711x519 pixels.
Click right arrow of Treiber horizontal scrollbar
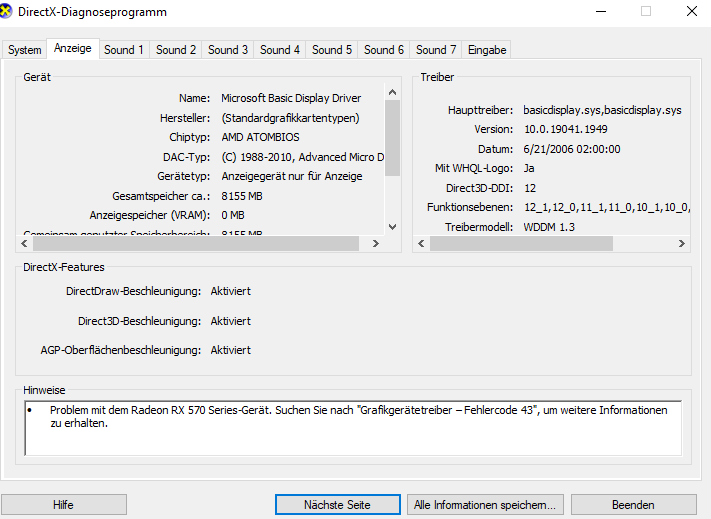682,243
